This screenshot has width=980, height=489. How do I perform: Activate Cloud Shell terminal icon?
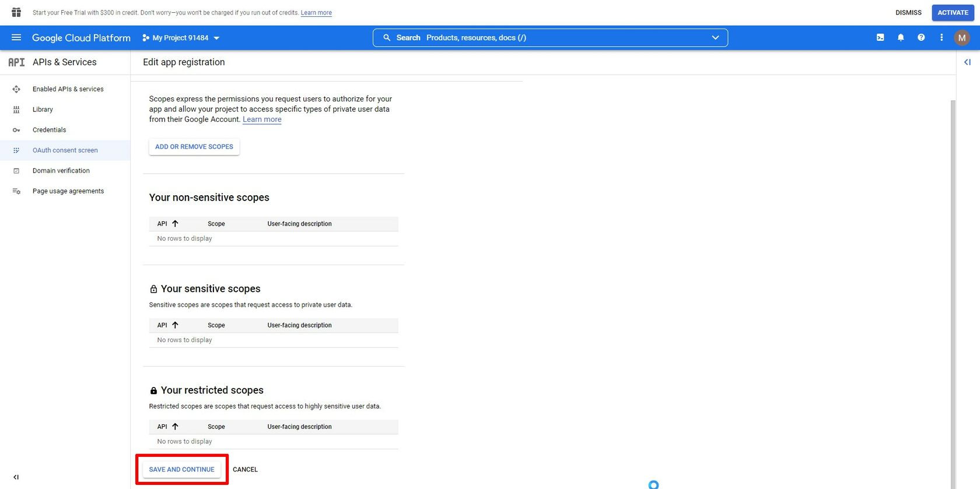pos(880,37)
